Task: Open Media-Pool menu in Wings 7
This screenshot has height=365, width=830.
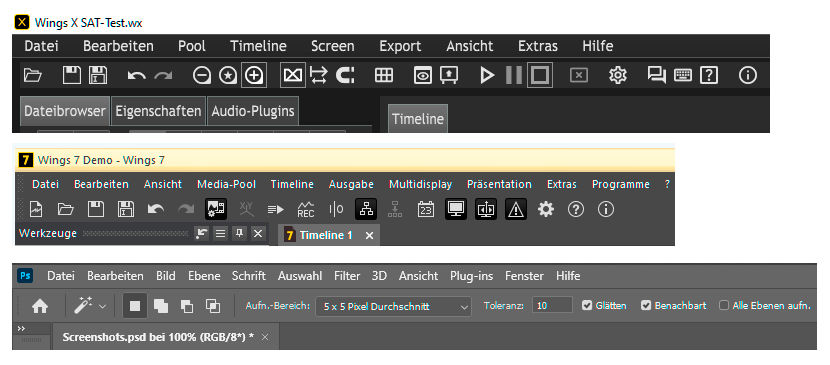Action: click(x=227, y=184)
